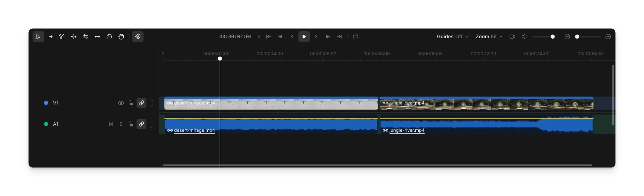Screen dimensions: 644x196
Task: Jump to the out point
Action: 339,37
